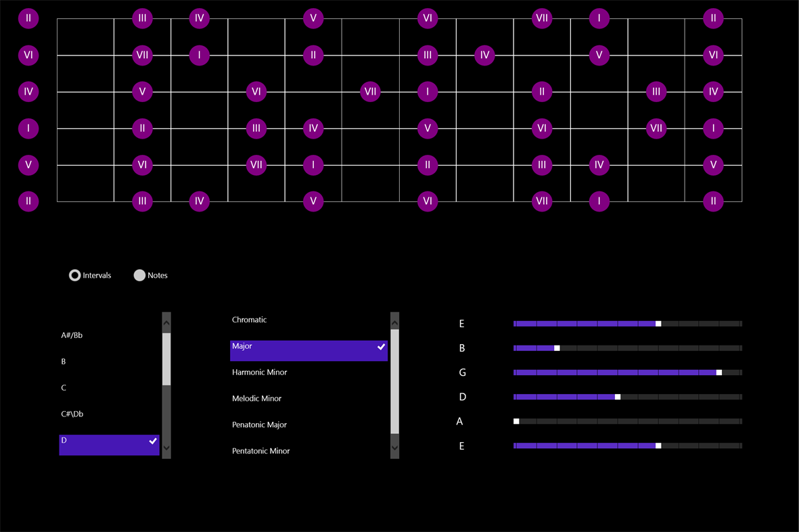799x532 pixels.
Task: Click the up arrow on the root-note scrollbar
Action: click(166, 322)
